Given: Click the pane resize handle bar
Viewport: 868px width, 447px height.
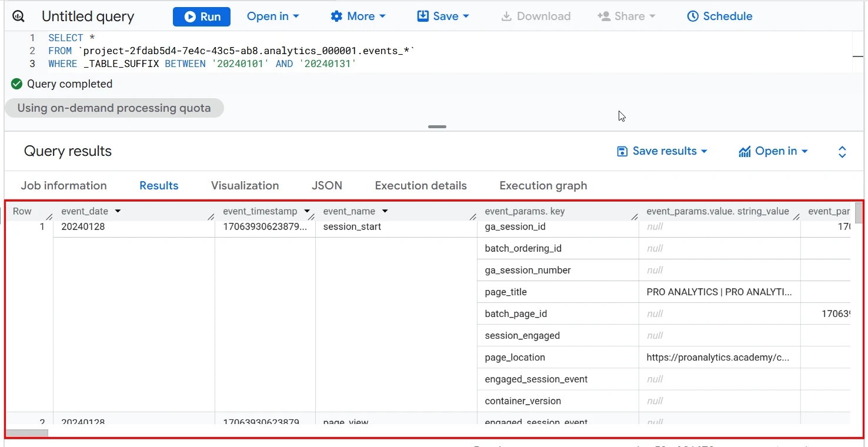Looking at the screenshot, I should pyautogui.click(x=437, y=126).
